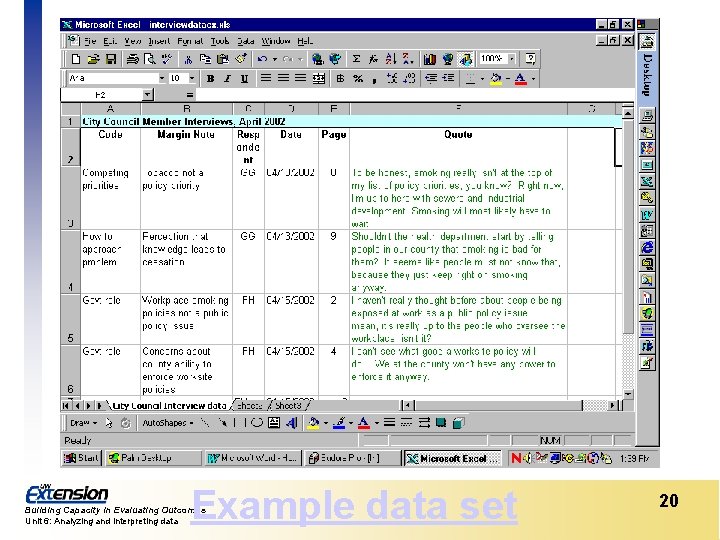This screenshot has height=540, width=720.
Task: Switch to the Sheet3 tab
Action: [x=288, y=405]
